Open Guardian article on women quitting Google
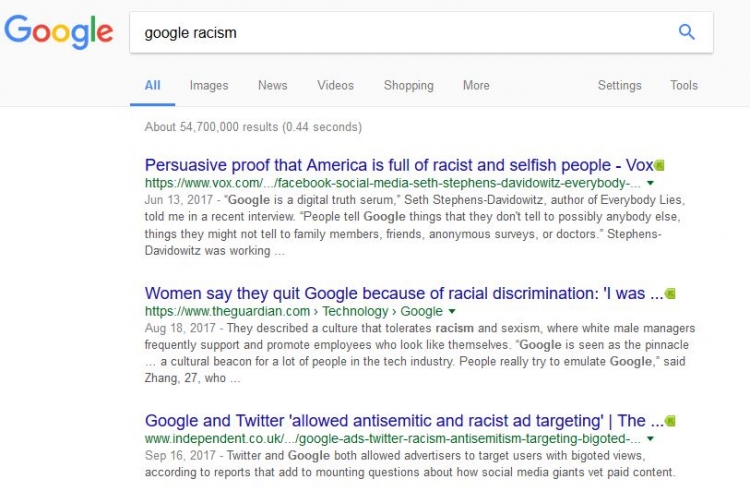 point(402,294)
